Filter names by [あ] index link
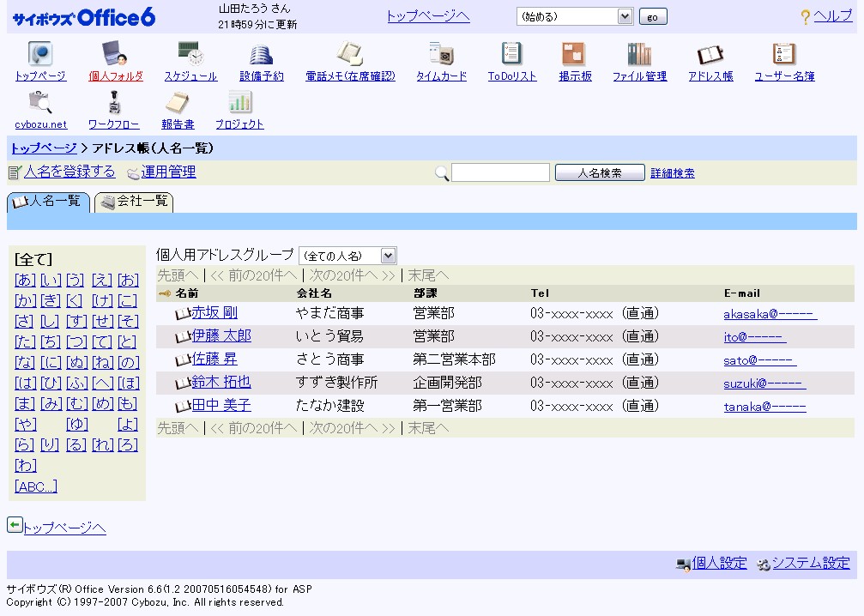Viewport: 864px width, 616px height. (26, 280)
